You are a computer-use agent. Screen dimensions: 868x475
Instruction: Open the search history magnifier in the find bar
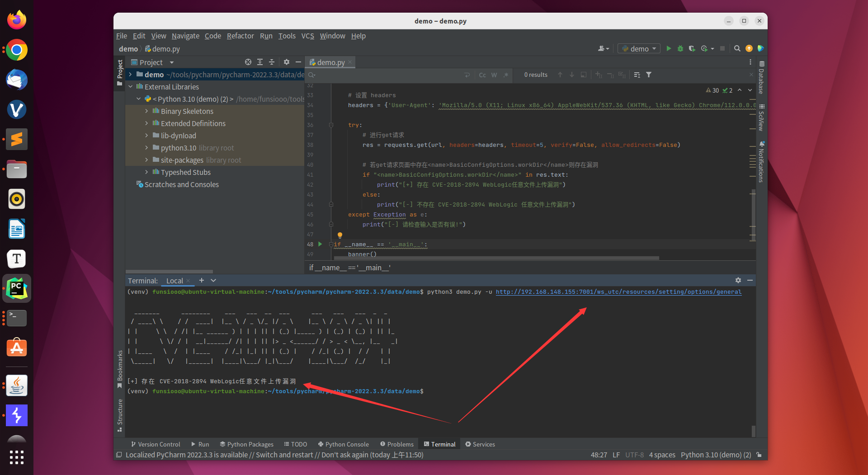point(312,75)
